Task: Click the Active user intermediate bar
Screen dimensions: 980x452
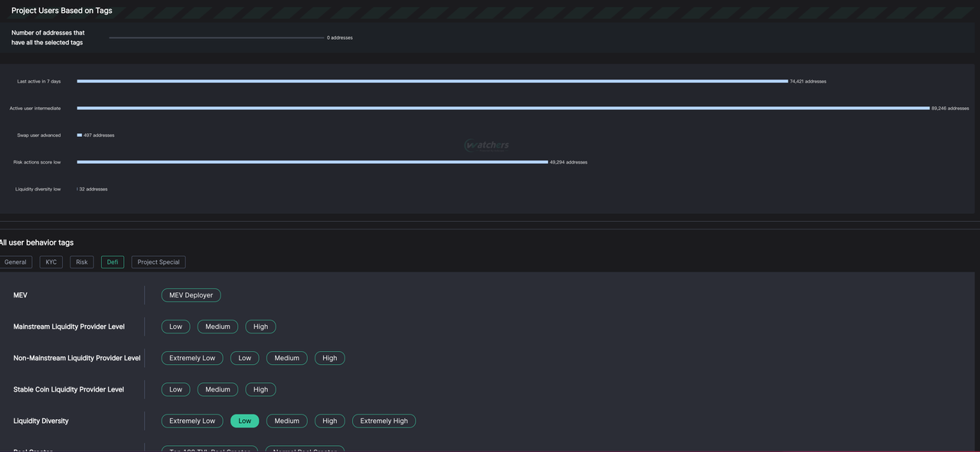Action: tap(503, 108)
